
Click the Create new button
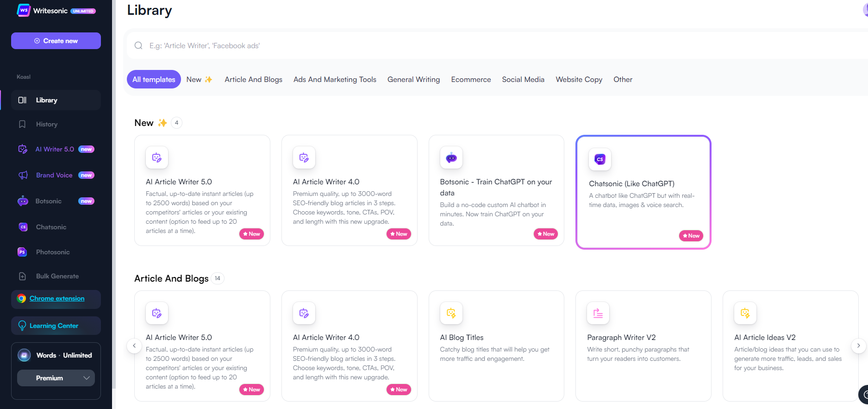pyautogui.click(x=56, y=41)
